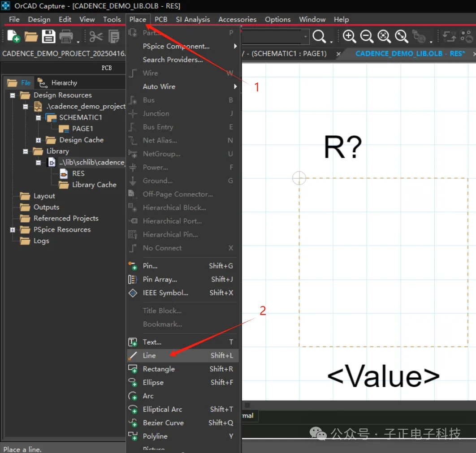This screenshot has height=453, width=476.
Task: Collapse the Design Resources tree node
Action: click(13, 95)
